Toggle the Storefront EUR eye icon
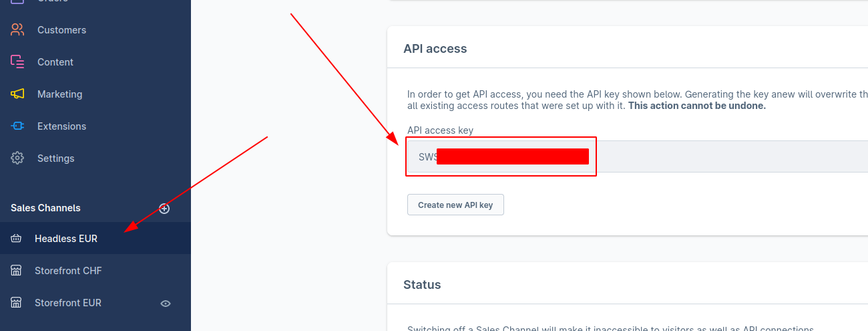This screenshot has height=331, width=868. (166, 304)
